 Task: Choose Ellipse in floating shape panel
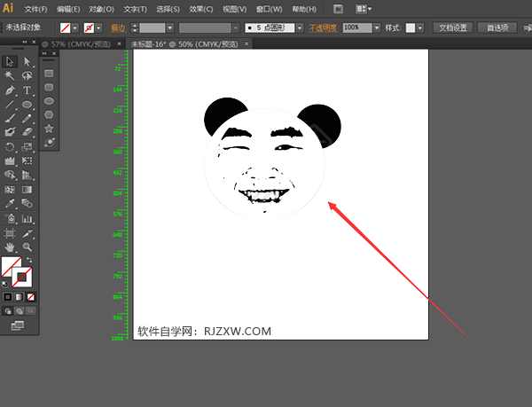pos(49,101)
